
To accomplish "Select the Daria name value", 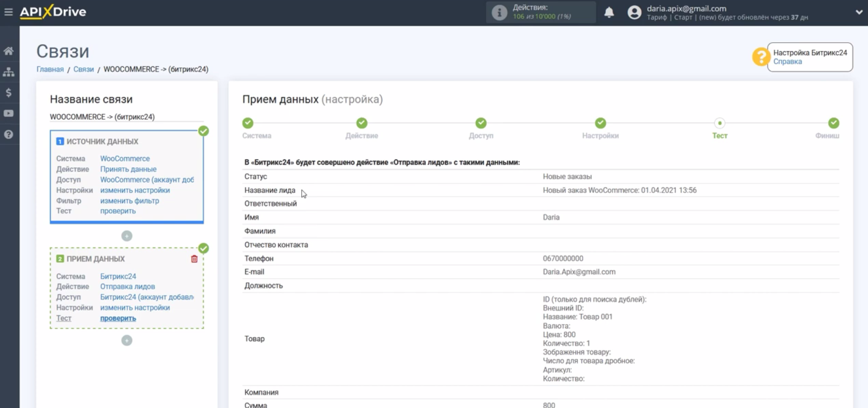I will point(551,218).
